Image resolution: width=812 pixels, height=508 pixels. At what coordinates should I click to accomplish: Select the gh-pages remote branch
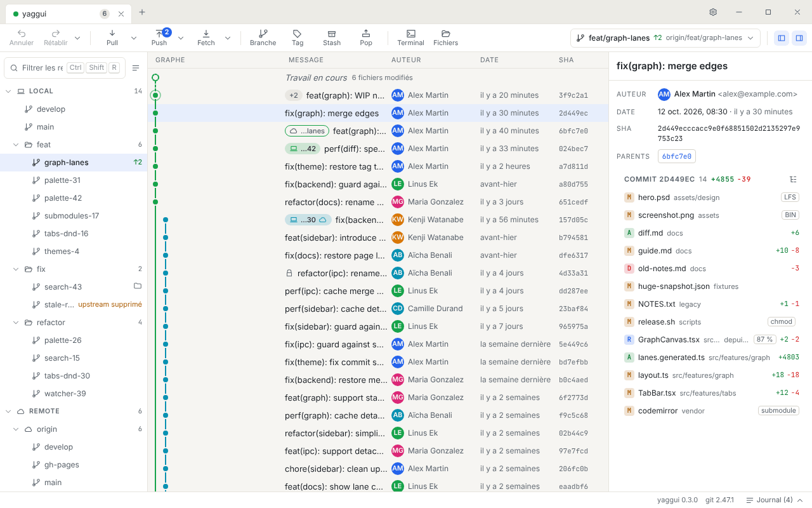point(74,465)
